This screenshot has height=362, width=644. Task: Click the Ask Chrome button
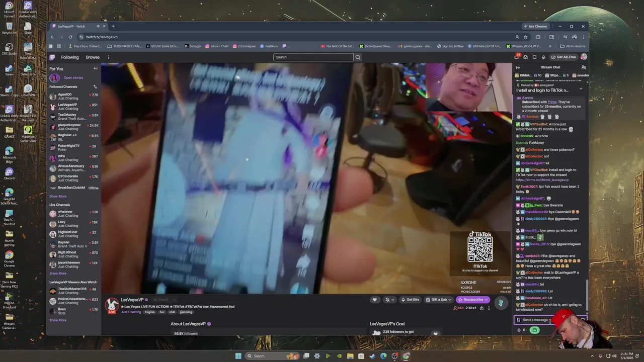535,26
